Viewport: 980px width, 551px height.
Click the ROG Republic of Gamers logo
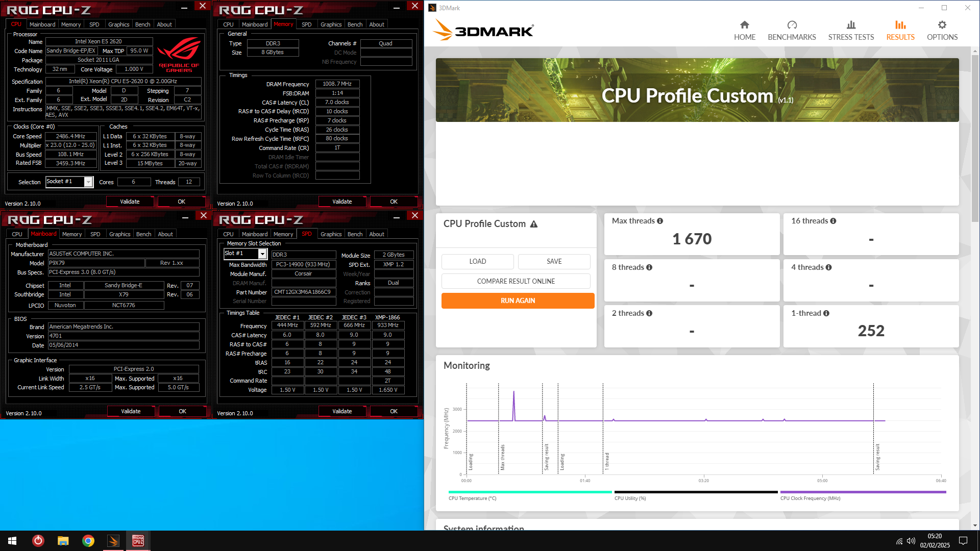coord(179,54)
